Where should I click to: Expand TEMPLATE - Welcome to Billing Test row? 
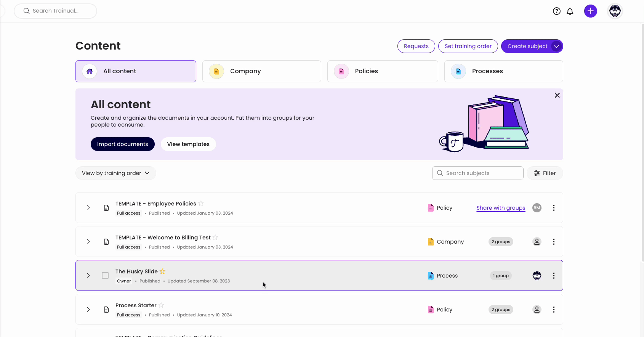[x=88, y=242]
